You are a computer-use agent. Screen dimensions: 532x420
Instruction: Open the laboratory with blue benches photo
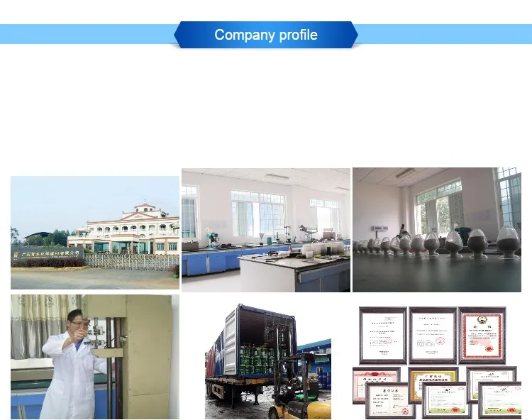266,230
